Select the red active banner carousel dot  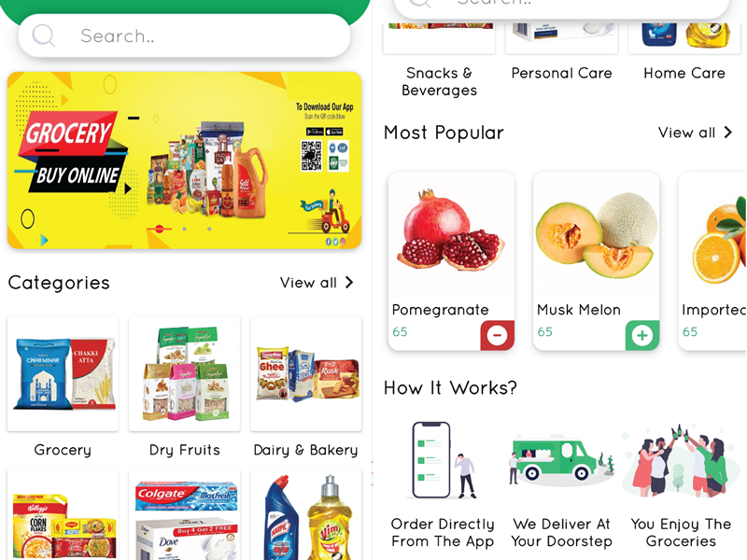(x=160, y=229)
